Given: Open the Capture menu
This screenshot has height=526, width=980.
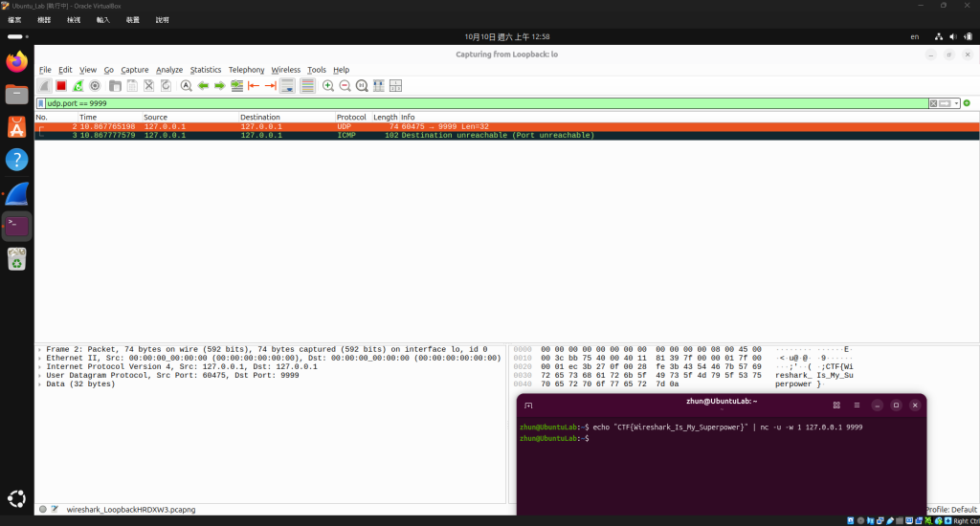Looking at the screenshot, I should (134, 70).
